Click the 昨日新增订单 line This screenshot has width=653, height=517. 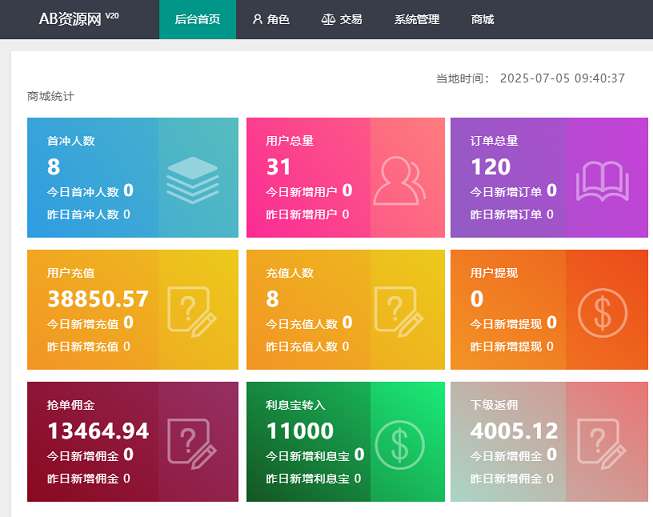(x=512, y=215)
